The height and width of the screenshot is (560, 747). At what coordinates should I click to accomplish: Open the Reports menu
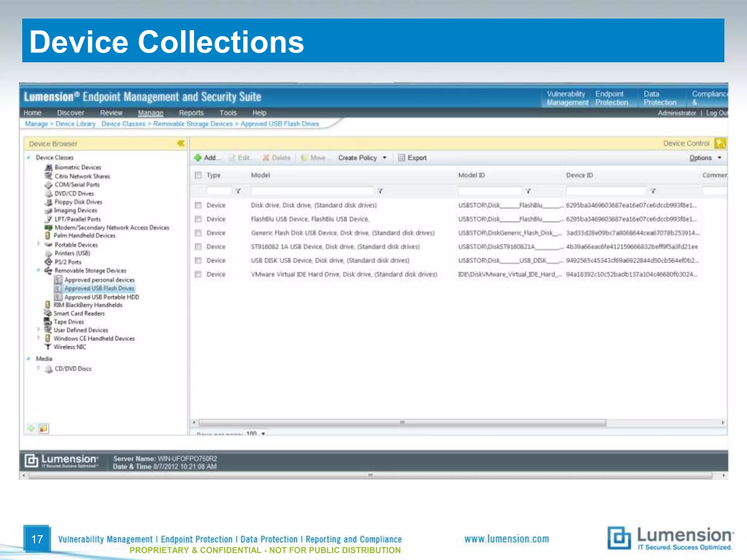[191, 113]
